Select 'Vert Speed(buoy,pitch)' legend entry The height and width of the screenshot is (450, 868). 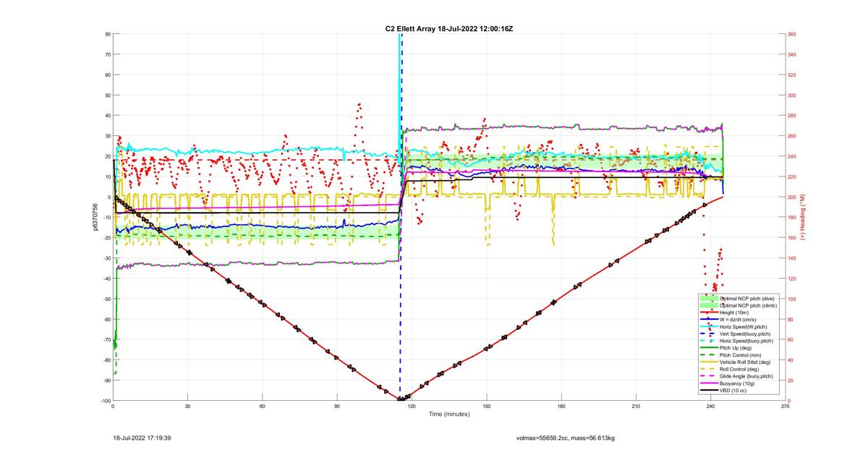745,334
